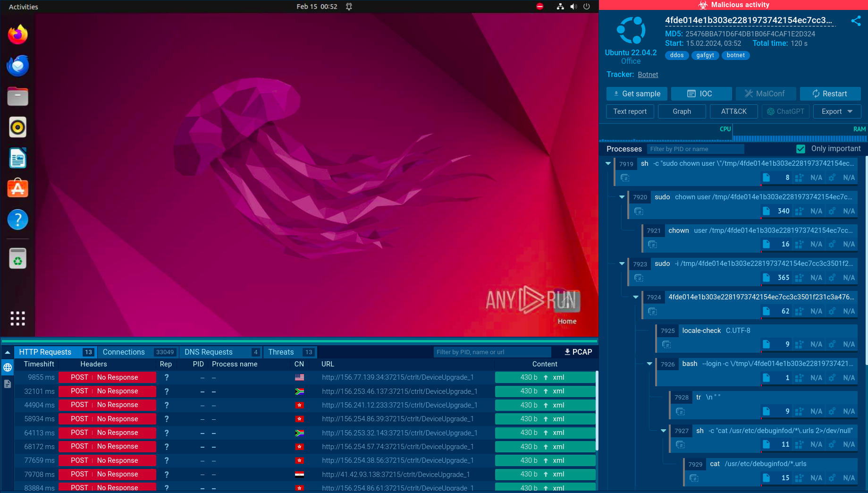The width and height of the screenshot is (868, 493).
Task: Open the Show Applications grid
Action: click(x=18, y=318)
